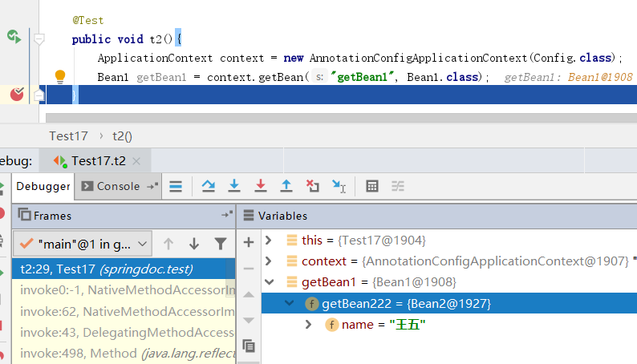Select Test17 in breadcrumb bar
The width and height of the screenshot is (637, 364).
[68, 136]
